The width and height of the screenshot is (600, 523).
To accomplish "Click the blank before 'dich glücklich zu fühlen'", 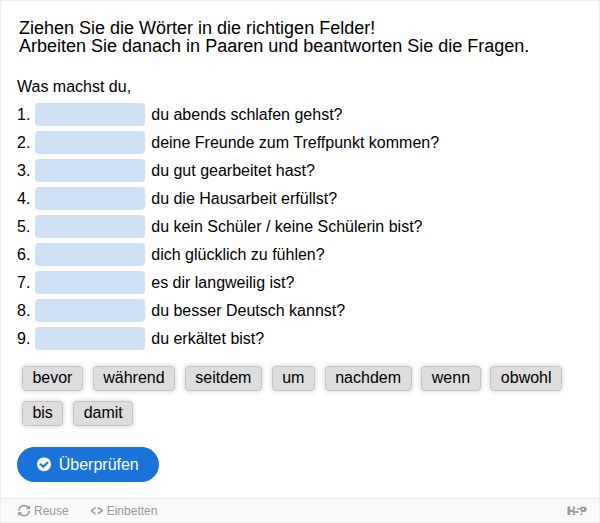I will point(90,254).
